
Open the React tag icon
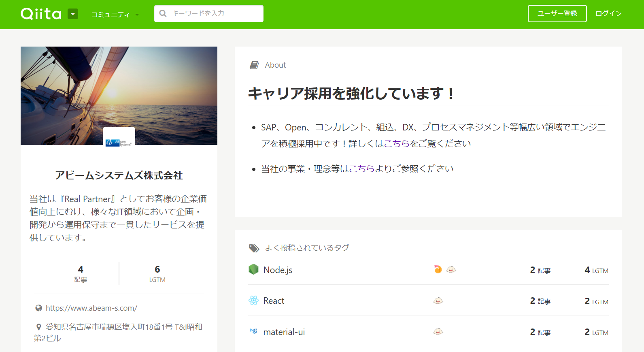click(253, 301)
